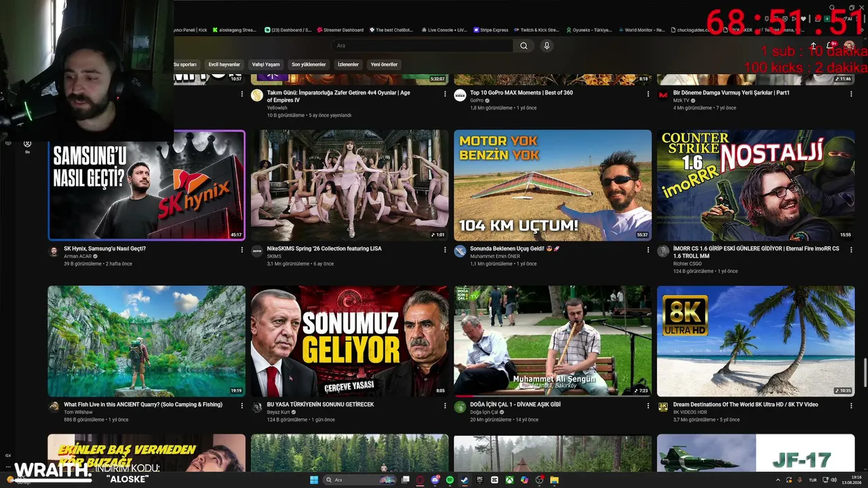The image size is (868, 488).
Task: Open Tom Wilshaw channel avatar
Action: pos(54,407)
